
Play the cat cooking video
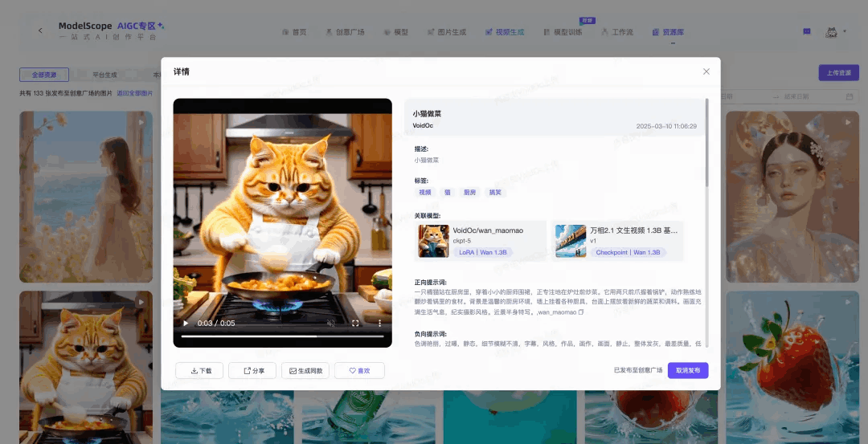[186, 323]
